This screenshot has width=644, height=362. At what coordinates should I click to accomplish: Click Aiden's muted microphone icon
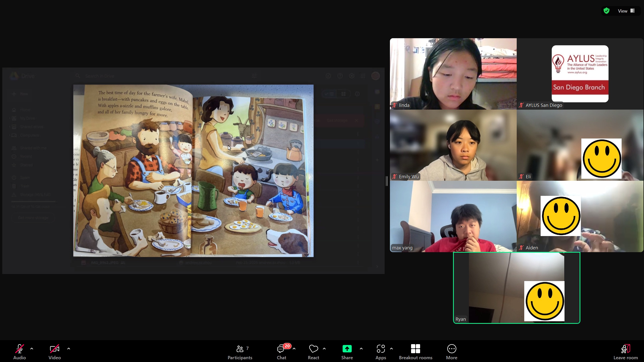521,248
